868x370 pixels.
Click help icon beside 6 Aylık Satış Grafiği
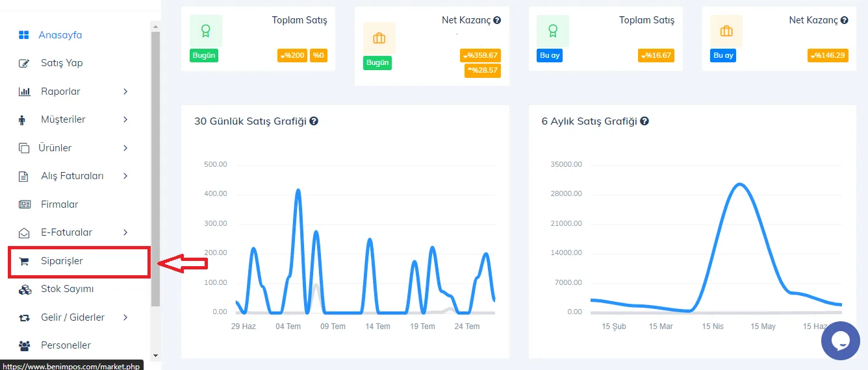[x=645, y=121]
